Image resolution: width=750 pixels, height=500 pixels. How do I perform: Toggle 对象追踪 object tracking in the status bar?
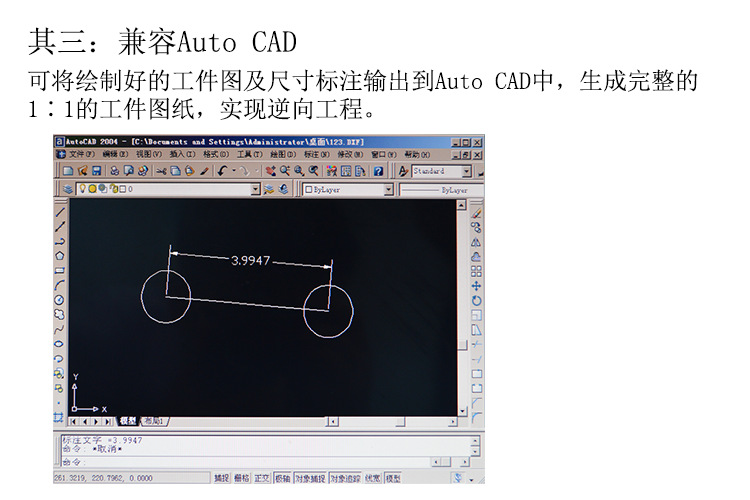(345, 478)
